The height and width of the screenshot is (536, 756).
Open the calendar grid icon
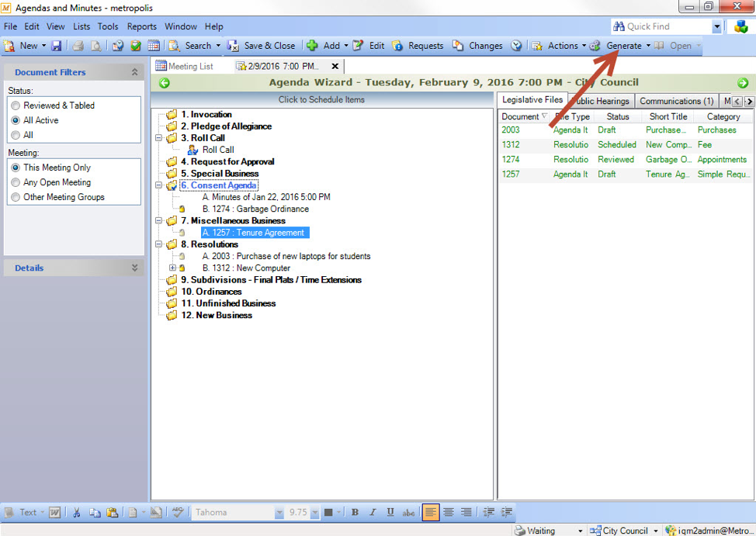coord(154,46)
